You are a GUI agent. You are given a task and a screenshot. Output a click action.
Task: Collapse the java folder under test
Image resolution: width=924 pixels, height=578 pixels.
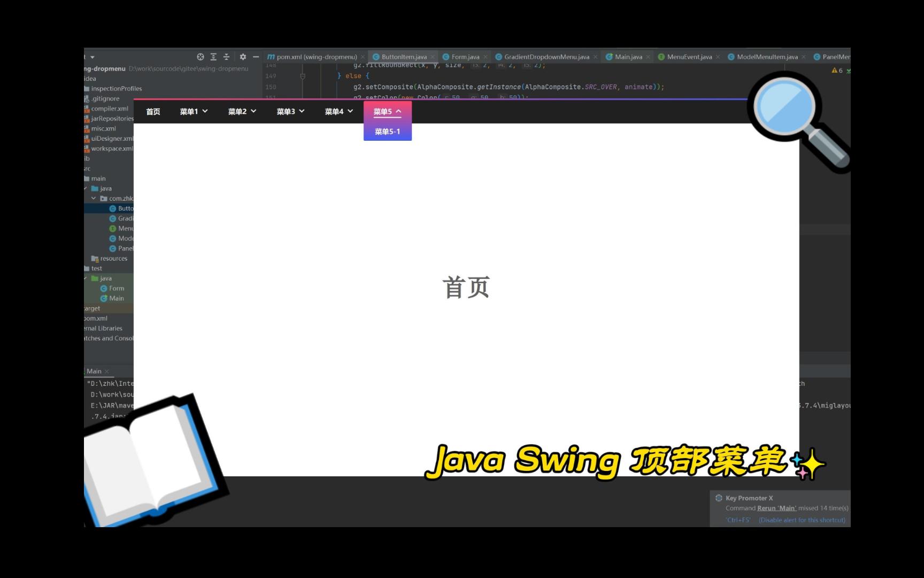click(86, 278)
